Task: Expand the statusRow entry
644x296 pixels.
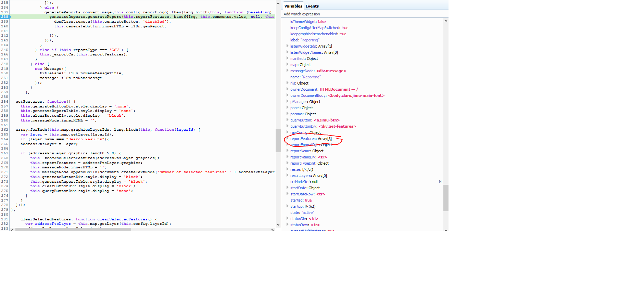Action: [x=287, y=224]
